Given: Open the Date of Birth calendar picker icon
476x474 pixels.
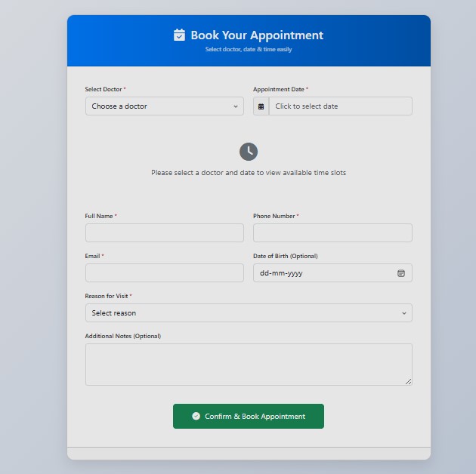Looking at the screenshot, I should coord(401,273).
